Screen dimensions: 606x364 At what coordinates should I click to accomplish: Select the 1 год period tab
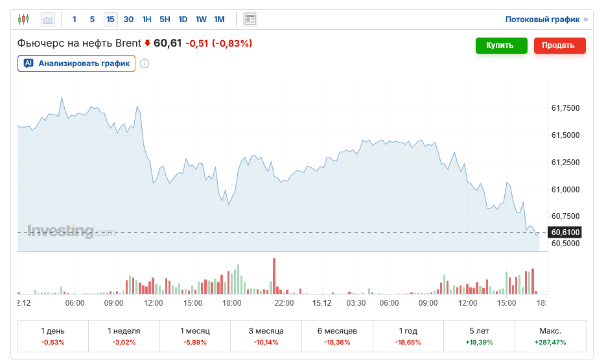click(x=408, y=336)
